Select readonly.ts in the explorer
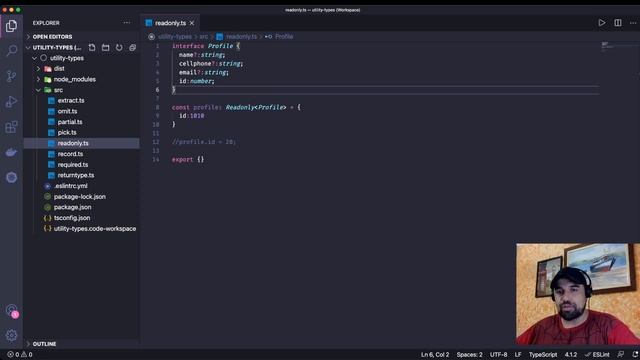Image resolution: width=640 pixels, height=360 pixels. (x=82, y=143)
